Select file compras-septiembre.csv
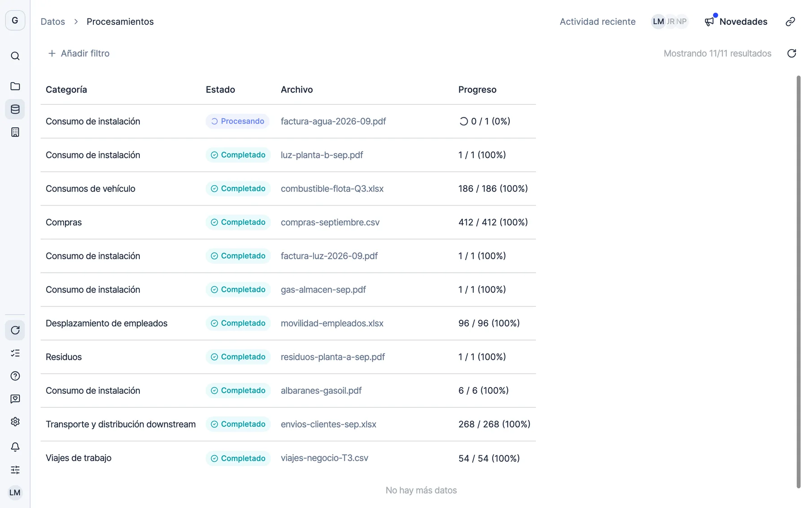 pyautogui.click(x=330, y=222)
